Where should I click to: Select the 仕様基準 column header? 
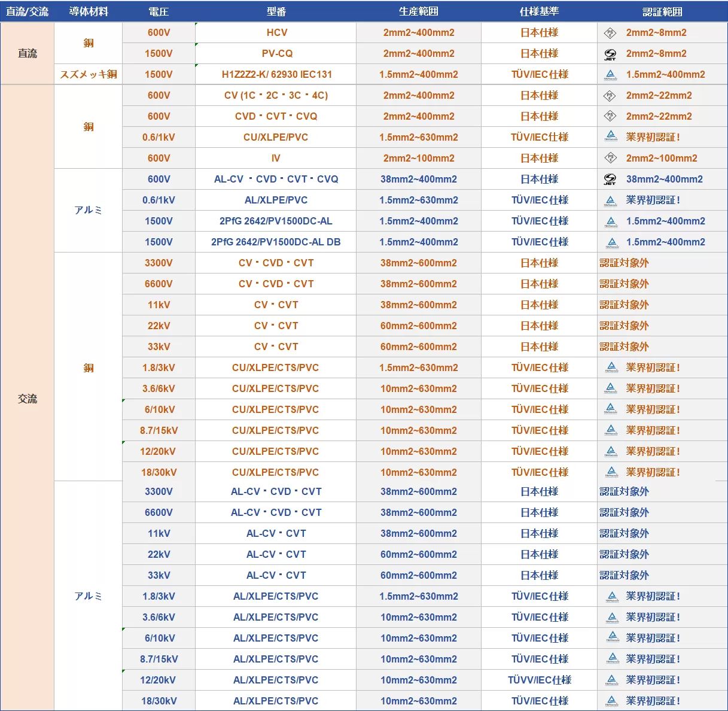(539, 11)
